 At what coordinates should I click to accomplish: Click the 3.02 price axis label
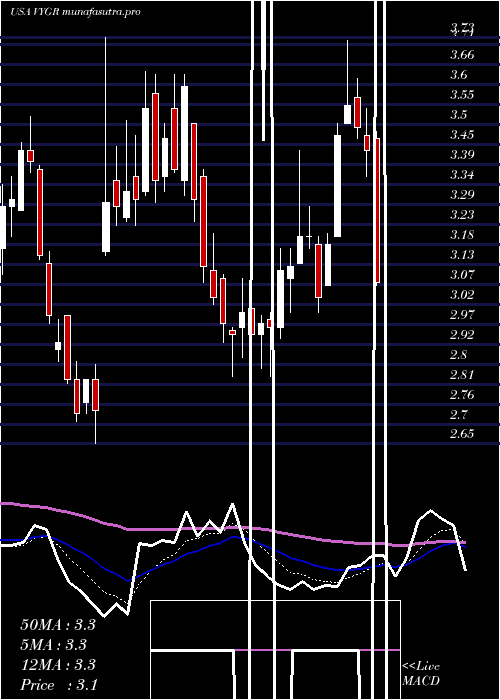462,295
